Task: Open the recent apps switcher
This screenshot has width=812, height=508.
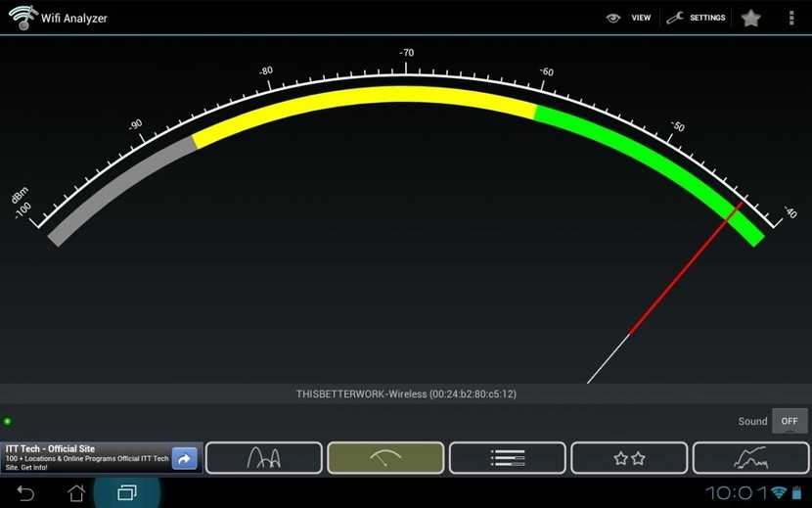Action: (x=126, y=491)
